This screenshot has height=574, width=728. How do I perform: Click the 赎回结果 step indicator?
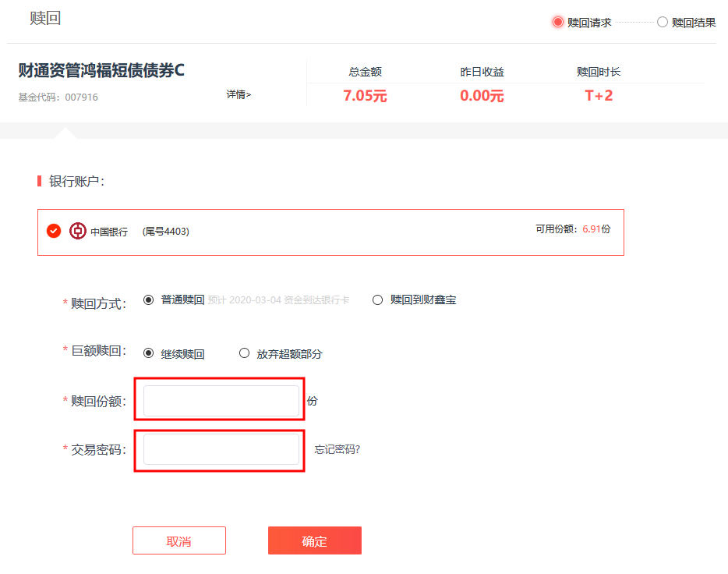687,23
